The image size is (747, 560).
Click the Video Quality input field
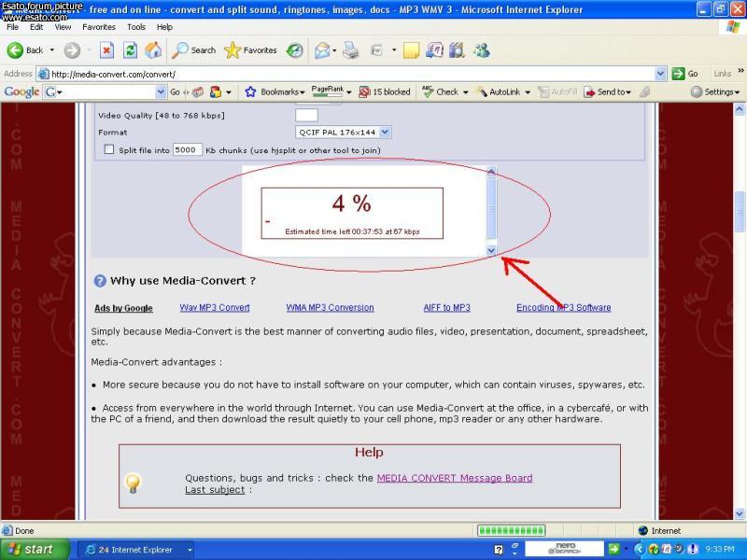point(306,115)
